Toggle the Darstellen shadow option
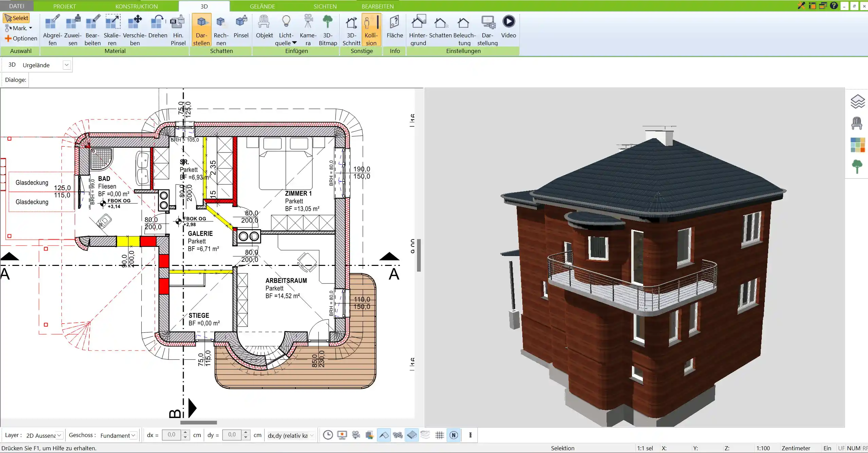 pyautogui.click(x=201, y=30)
